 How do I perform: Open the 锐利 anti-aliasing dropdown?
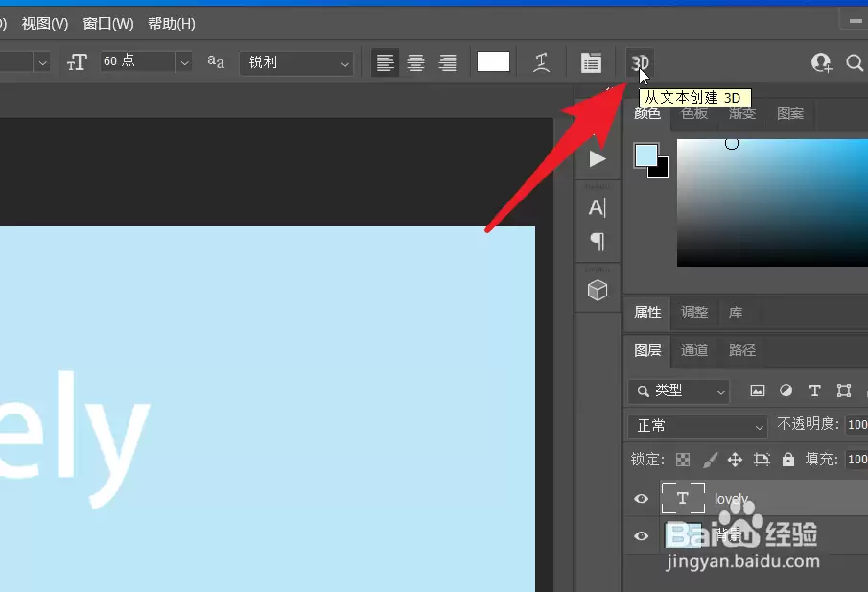click(x=296, y=62)
